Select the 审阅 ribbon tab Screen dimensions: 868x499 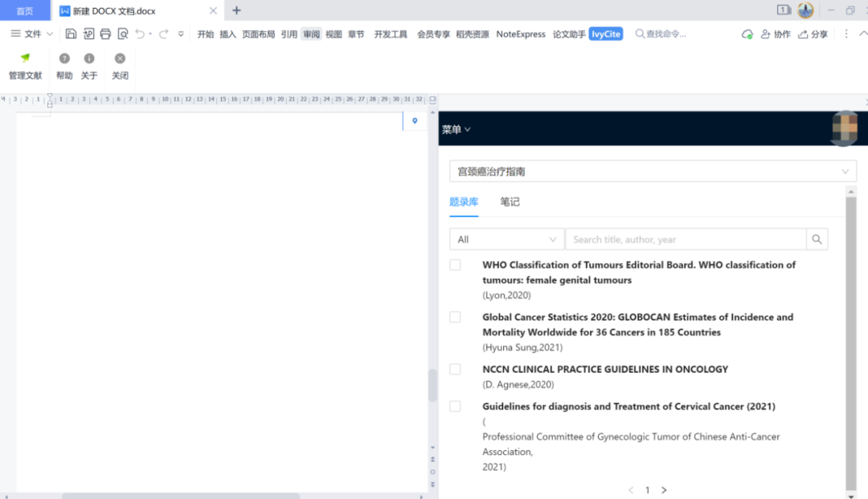click(x=312, y=35)
